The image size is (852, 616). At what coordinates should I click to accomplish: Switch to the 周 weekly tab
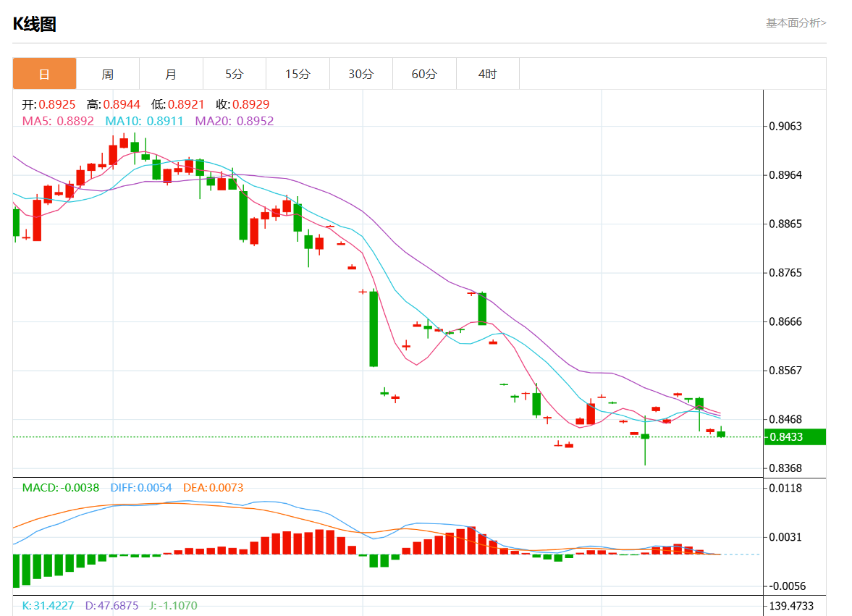[x=108, y=74]
